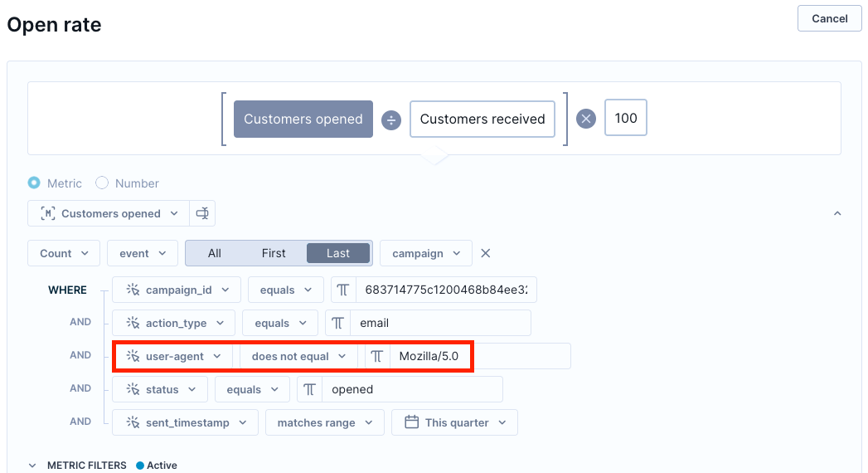Screen dimensions: 868x473
Task: Open the campaign_id attribute dropdown
Action: [177, 290]
